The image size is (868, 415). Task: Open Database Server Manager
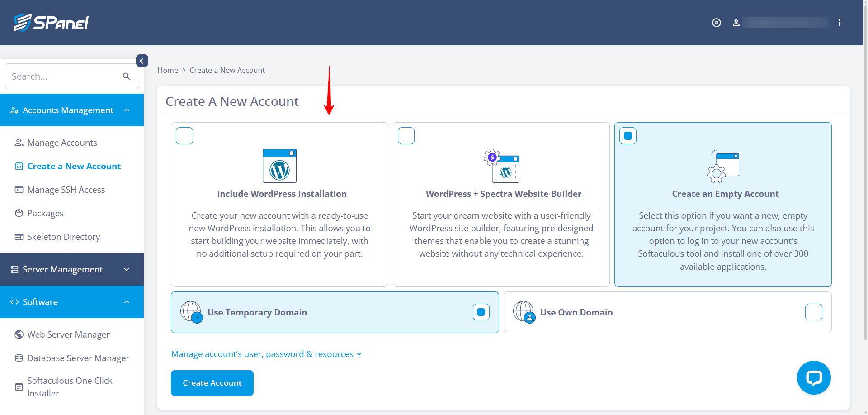(x=78, y=358)
